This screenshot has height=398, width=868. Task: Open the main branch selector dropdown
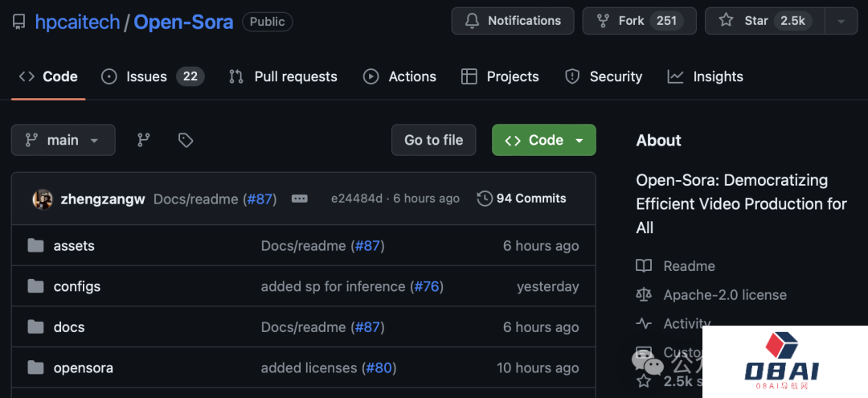coord(63,140)
